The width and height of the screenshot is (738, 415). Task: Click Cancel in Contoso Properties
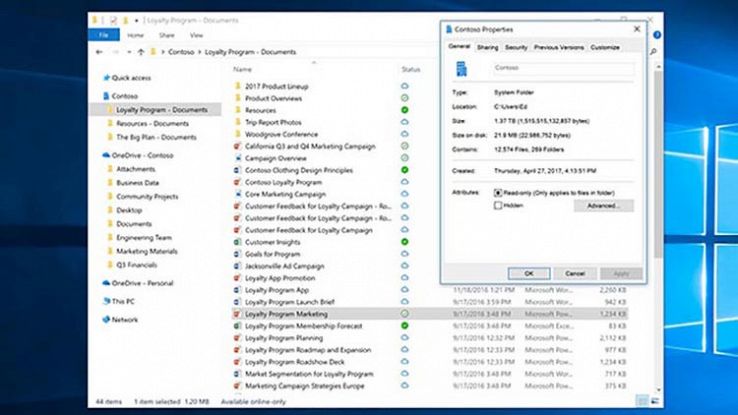575,273
